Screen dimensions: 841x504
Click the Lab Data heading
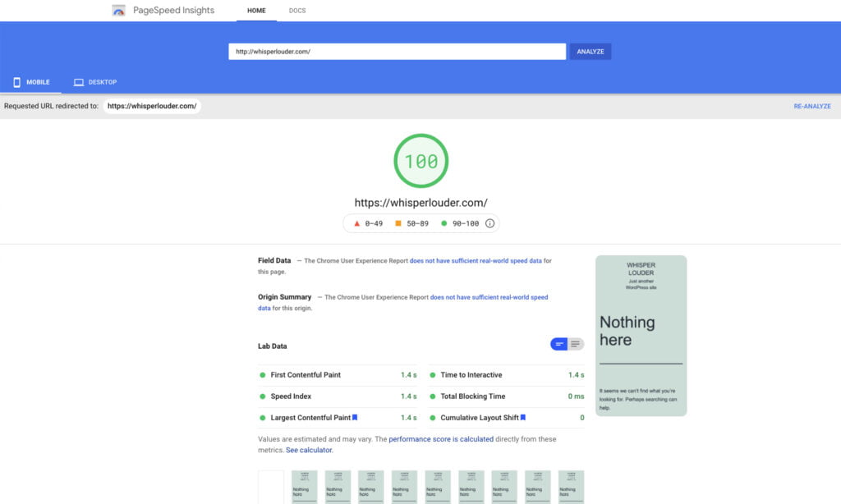coord(273,346)
